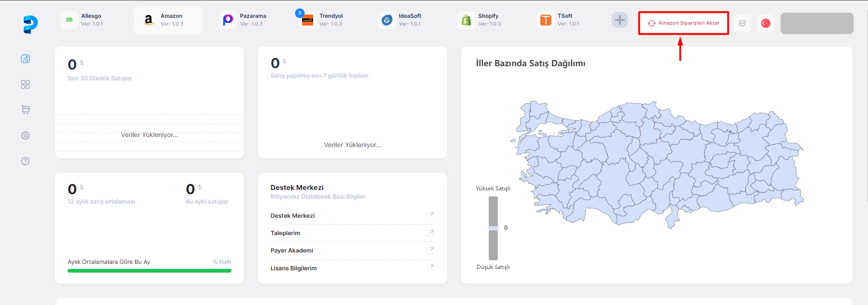
Task: Click the gray user account box
Action: tap(817, 23)
